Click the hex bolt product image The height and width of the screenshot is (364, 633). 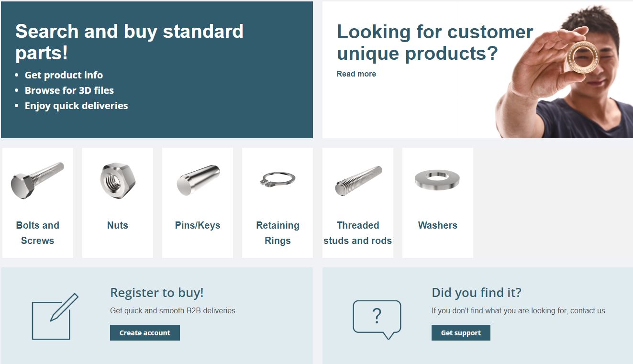(37, 180)
